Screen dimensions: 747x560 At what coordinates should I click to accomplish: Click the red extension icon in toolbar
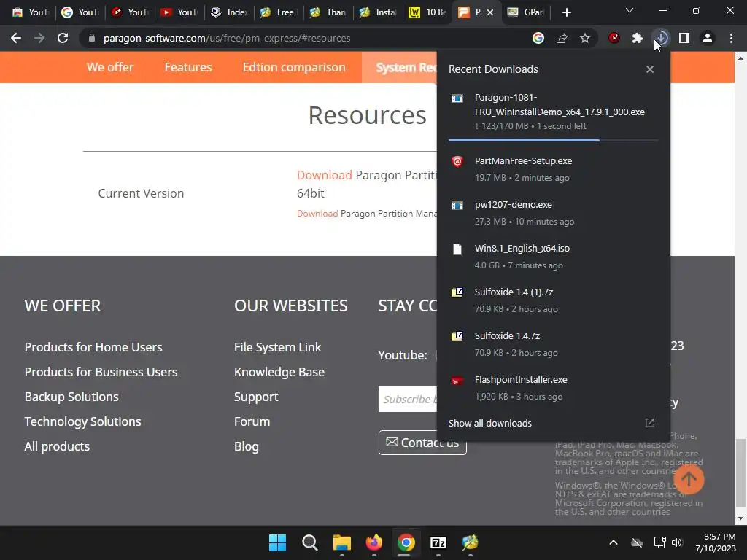(614, 38)
